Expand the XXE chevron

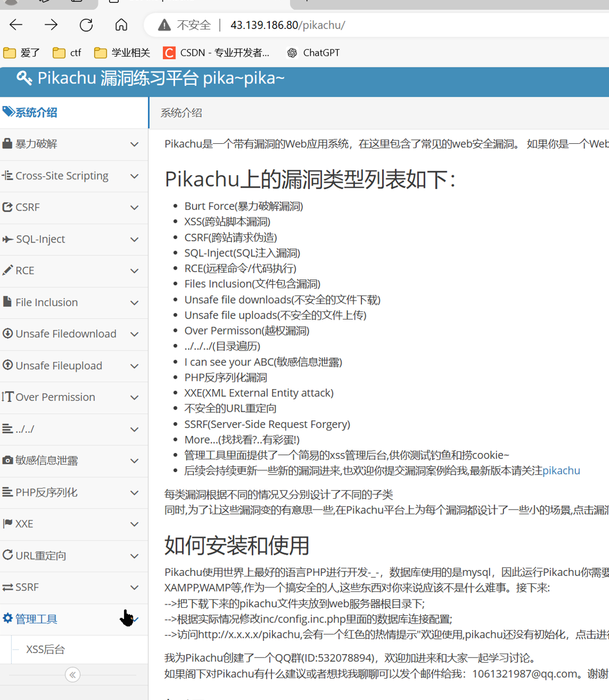135,524
